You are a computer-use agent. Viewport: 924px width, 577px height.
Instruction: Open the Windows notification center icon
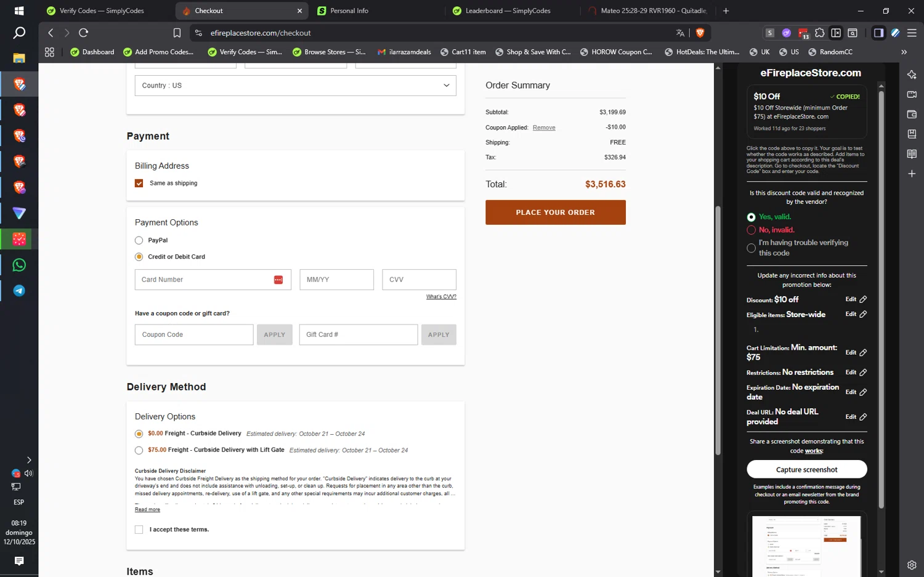click(x=19, y=561)
